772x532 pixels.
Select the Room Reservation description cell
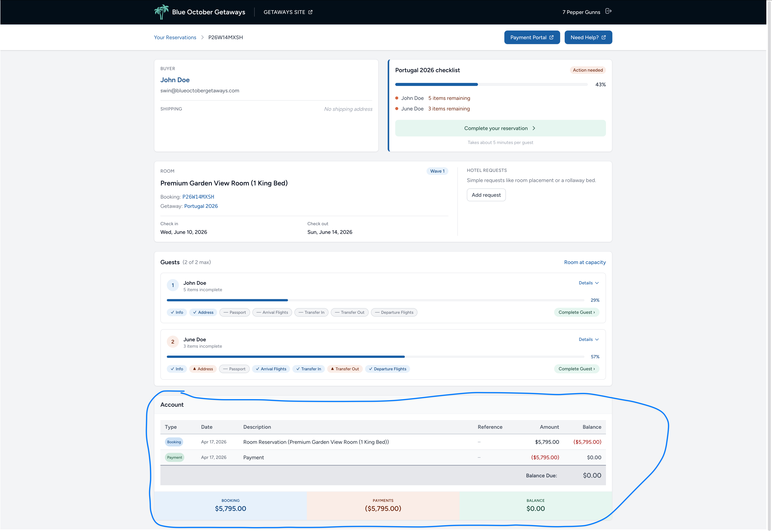[x=316, y=442]
